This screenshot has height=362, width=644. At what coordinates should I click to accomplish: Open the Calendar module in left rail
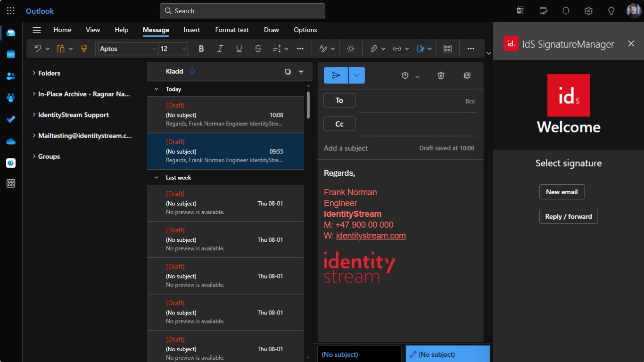11,54
